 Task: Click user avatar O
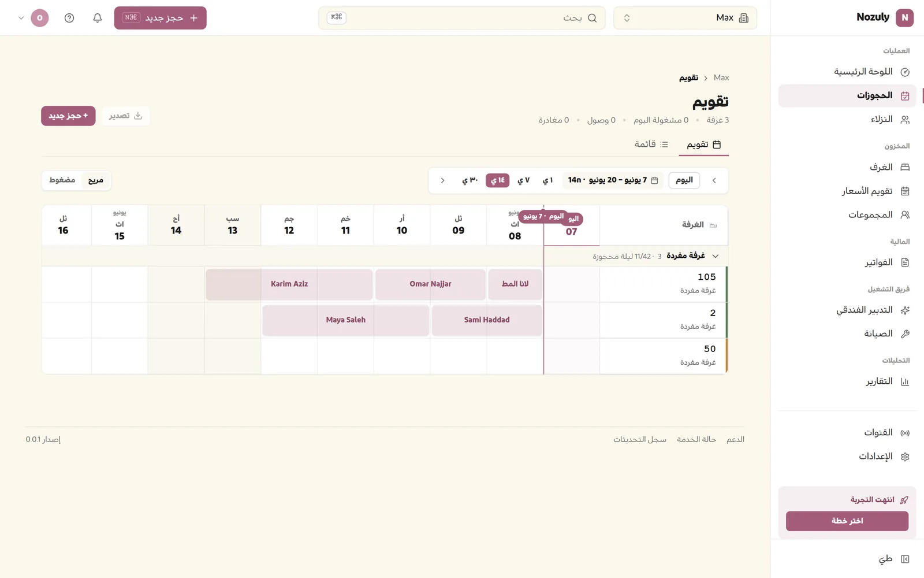click(x=40, y=18)
